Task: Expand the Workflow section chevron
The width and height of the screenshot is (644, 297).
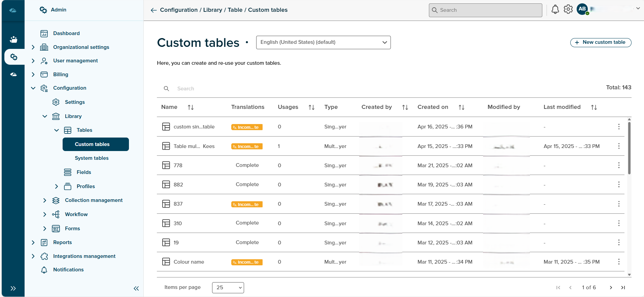Action: (45, 214)
